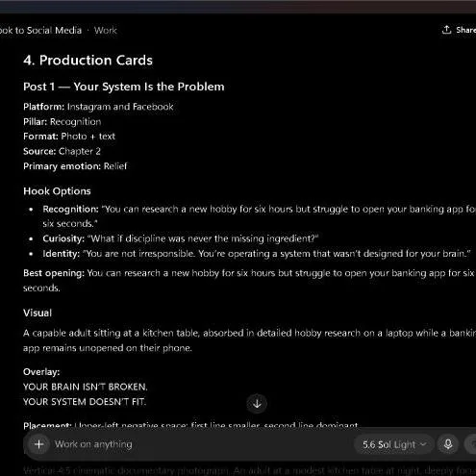Click the plus attachment button
This screenshot has height=476, width=476.
(39, 444)
